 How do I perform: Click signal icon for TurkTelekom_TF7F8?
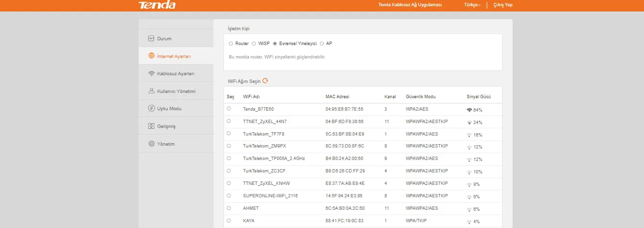point(469,135)
